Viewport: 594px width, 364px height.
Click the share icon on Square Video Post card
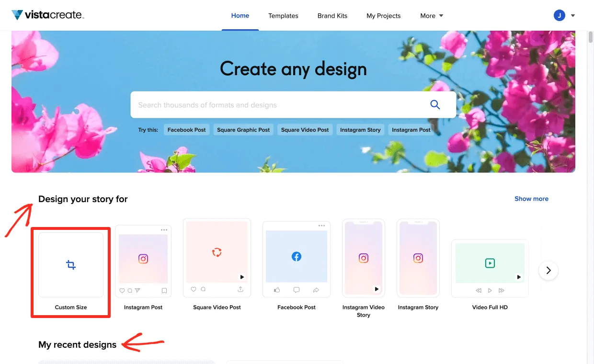[241, 289]
